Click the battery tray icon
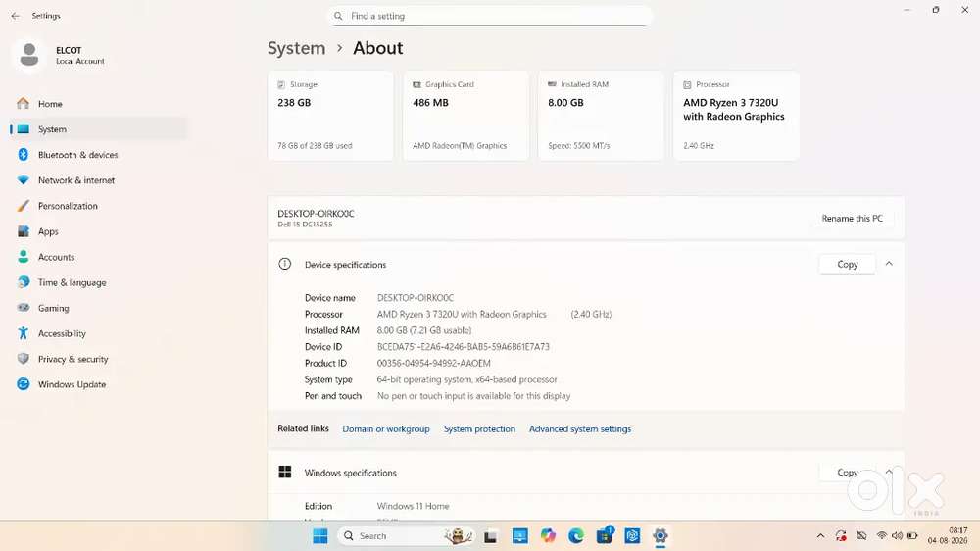The width and height of the screenshot is (980, 551). [912, 536]
